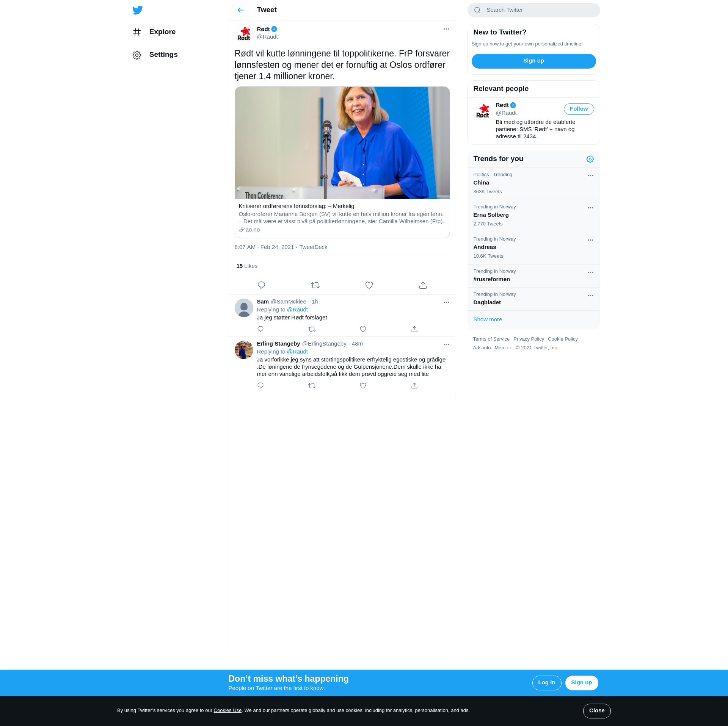This screenshot has width=728, height=726.
Task: Open Trends settings gear icon
Action: coord(590,159)
